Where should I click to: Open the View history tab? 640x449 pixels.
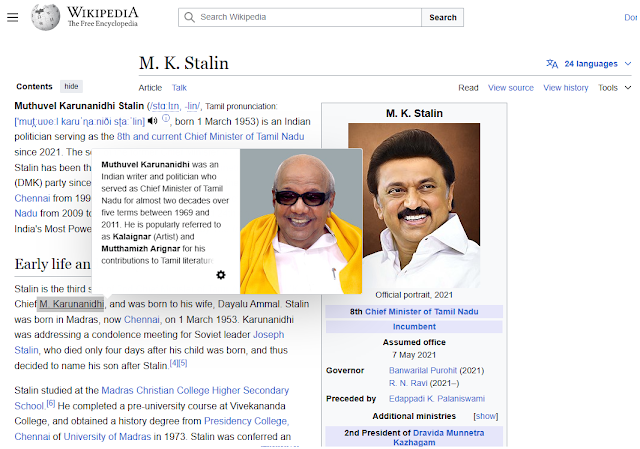click(x=566, y=88)
